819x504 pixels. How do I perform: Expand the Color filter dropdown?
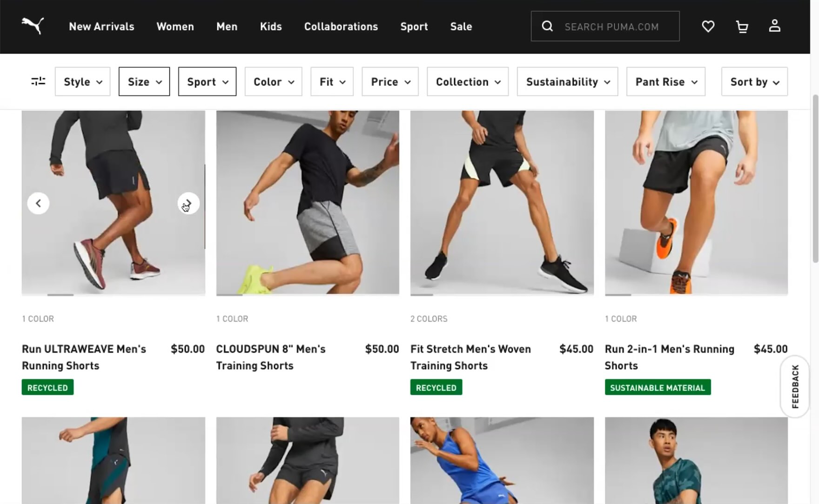coord(273,82)
